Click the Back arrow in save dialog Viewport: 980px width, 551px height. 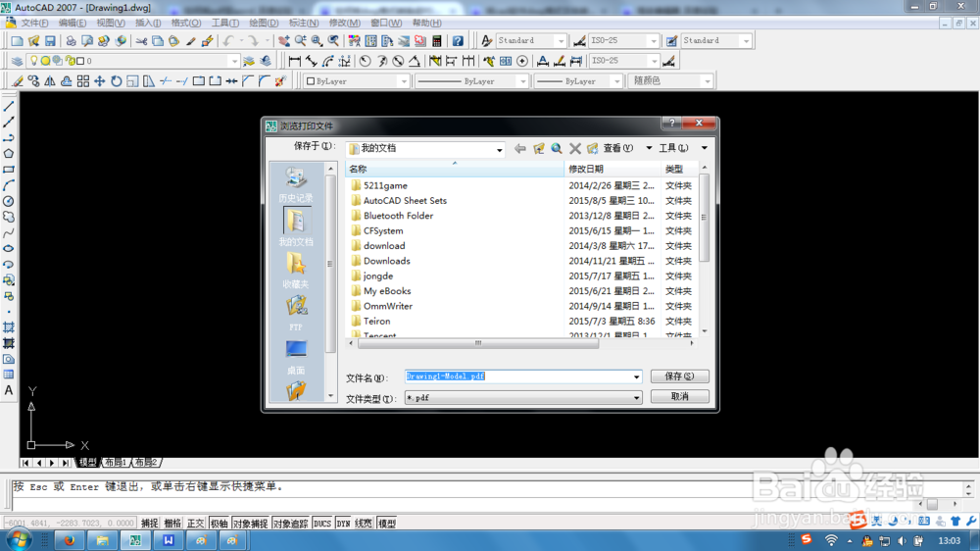(x=520, y=148)
